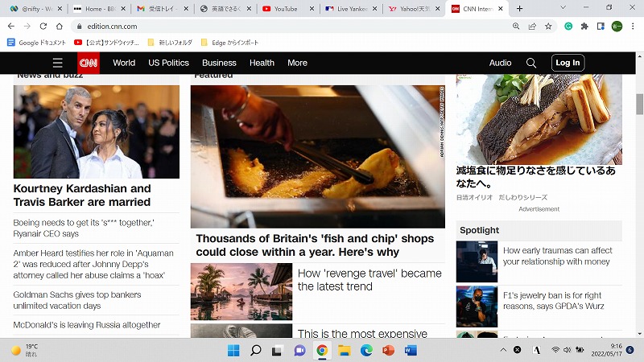Click the CNN logo

pyautogui.click(x=89, y=63)
